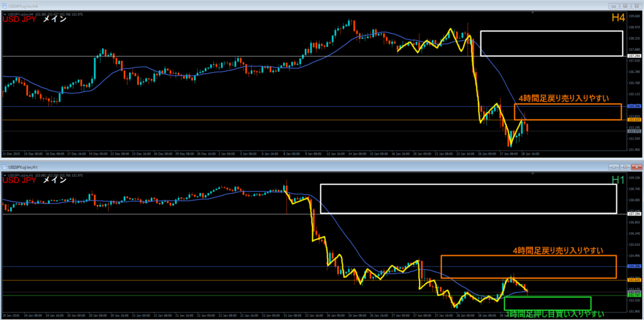The image size is (644, 320).
Task: Click the 157.294 price tag on the H1 chart
Action: [x=635, y=214]
